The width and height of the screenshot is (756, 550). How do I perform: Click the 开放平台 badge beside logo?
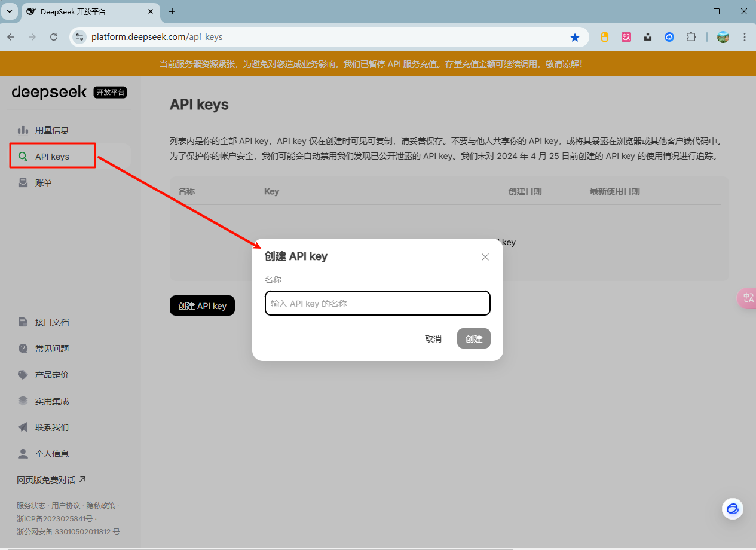point(111,93)
